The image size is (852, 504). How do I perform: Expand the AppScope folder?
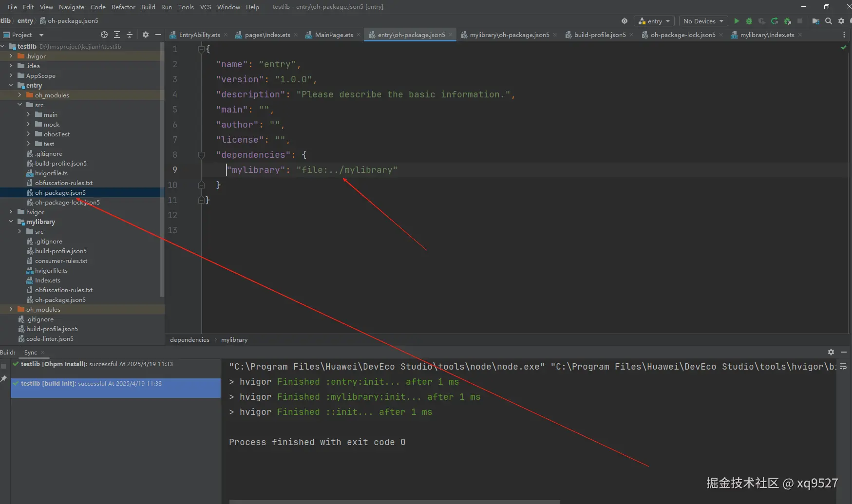tap(11, 75)
